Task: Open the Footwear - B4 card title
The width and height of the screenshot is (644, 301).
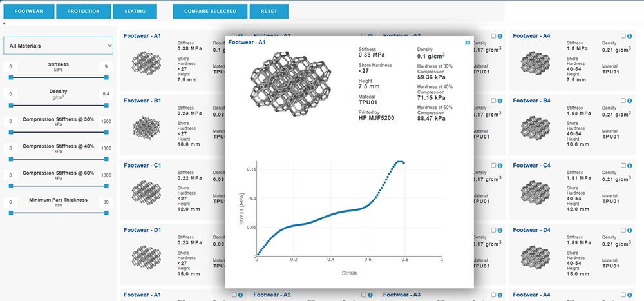Action: point(531,101)
